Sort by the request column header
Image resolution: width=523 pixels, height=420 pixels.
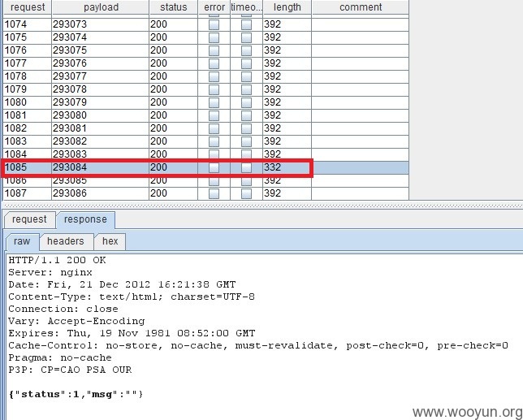click(28, 7)
